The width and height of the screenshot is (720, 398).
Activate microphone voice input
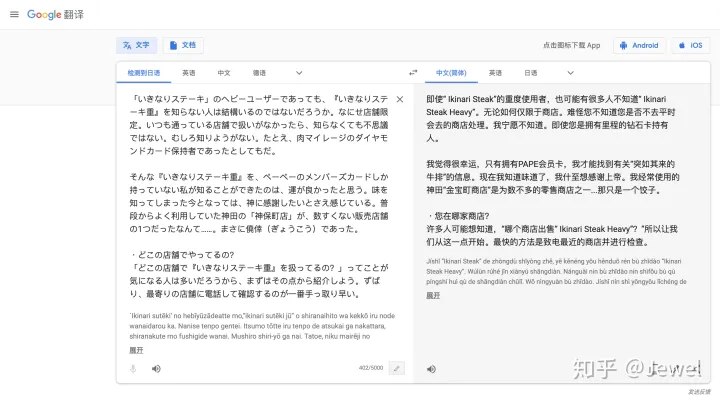133,369
